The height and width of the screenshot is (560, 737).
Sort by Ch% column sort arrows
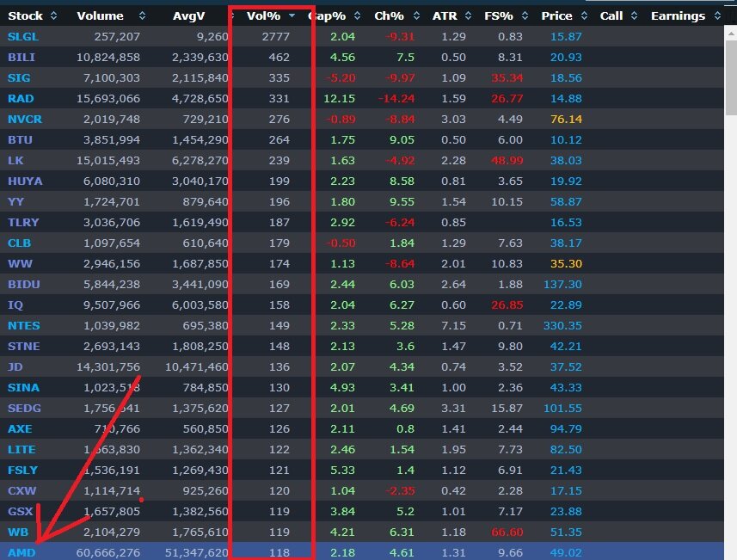coord(416,16)
